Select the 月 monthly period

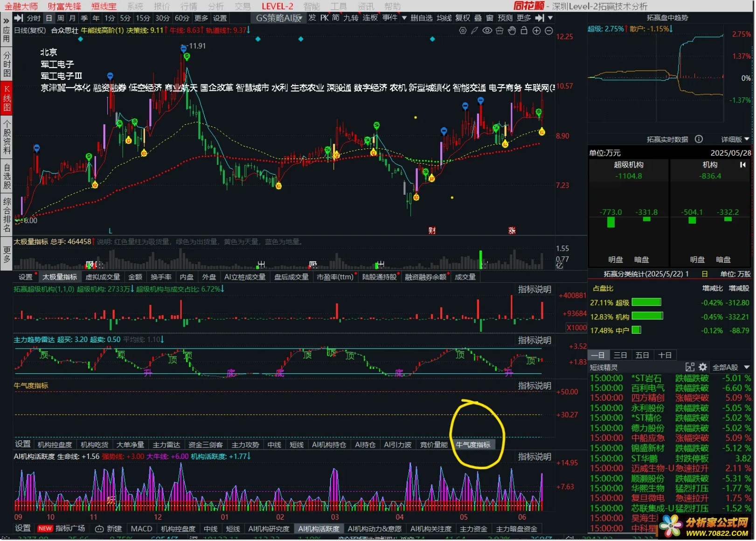pyautogui.click(x=72, y=18)
